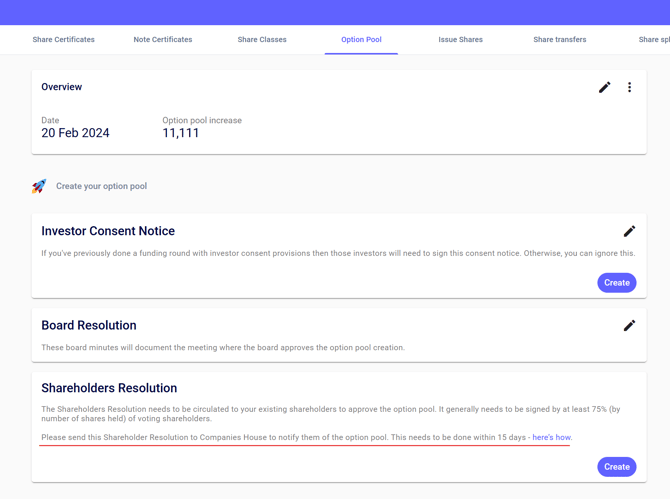Viewport: 670px width, 499px height.
Task: Open the Note Certificates tab
Action: click(x=163, y=40)
